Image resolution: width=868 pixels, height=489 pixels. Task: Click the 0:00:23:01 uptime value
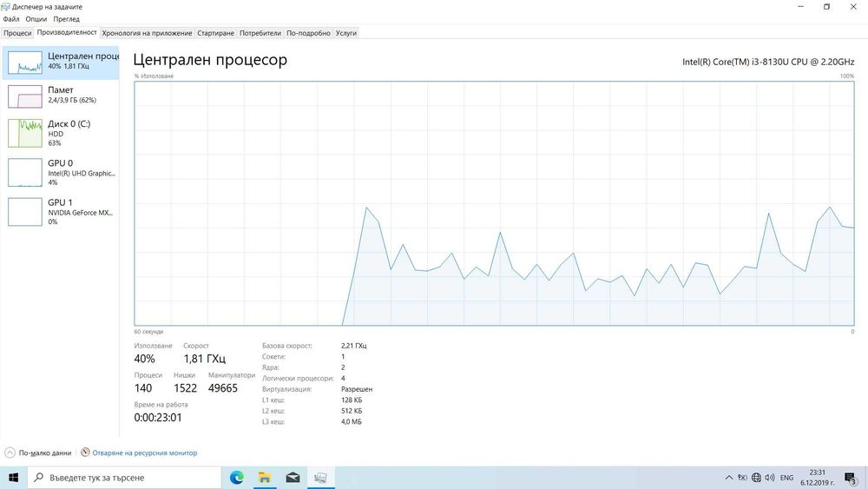click(158, 418)
